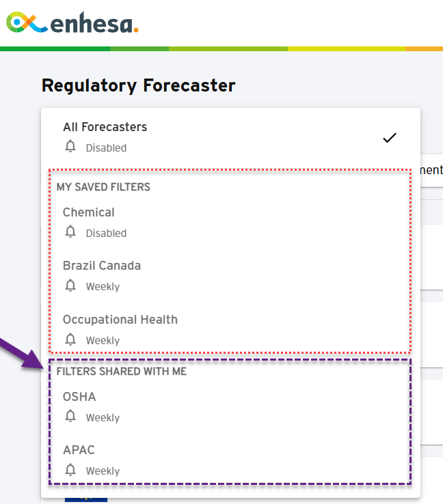Click the checkmark next to All Forecasters

tap(390, 137)
